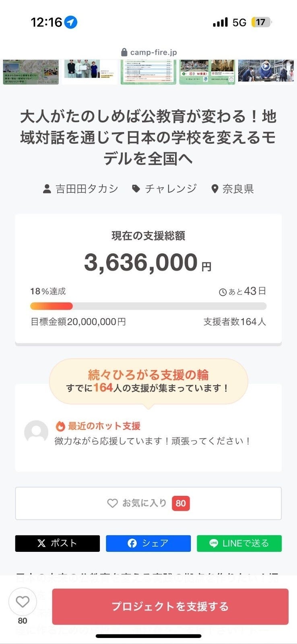297x644 pixels.
Task: Tap the 続々ひろがる支援の輪 speech bubble
Action: (x=148, y=381)
